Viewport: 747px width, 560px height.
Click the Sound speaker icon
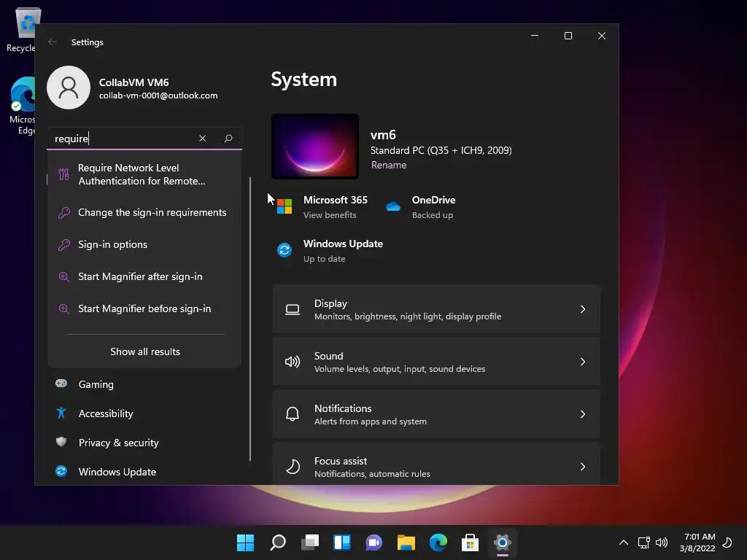(x=293, y=362)
